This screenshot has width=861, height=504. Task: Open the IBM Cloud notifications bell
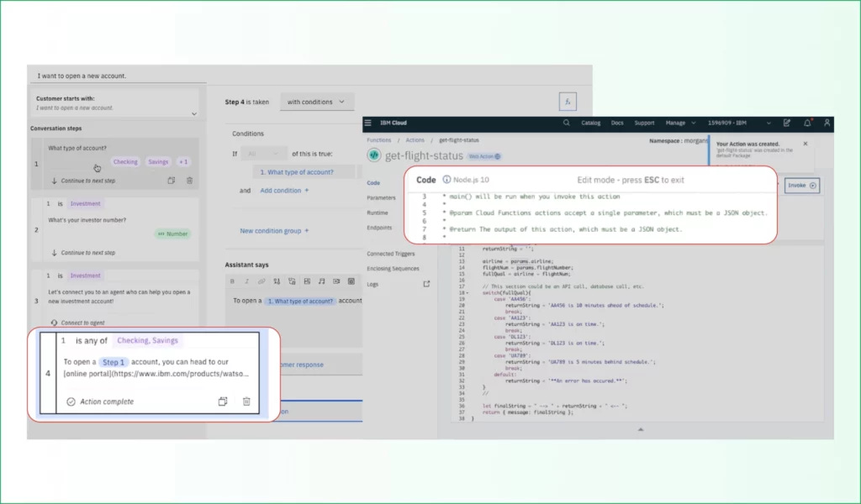point(807,123)
